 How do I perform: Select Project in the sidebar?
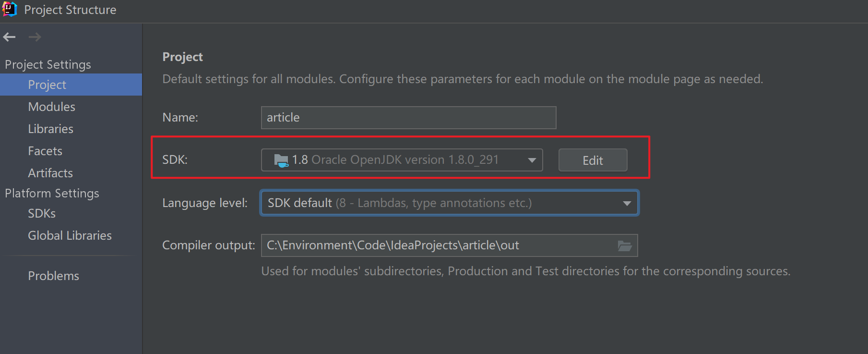(x=47, y=85)
